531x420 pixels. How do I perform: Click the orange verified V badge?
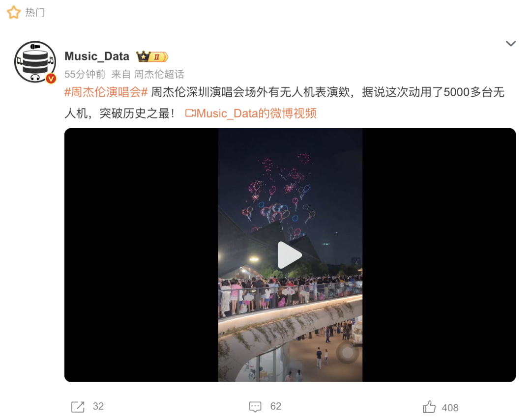click(x=51, y=79)
